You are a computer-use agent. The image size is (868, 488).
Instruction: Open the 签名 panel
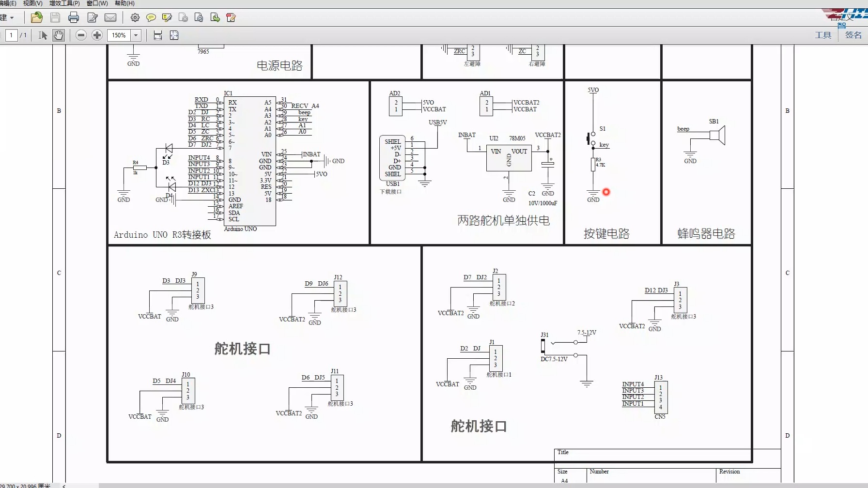pos(853,35)
